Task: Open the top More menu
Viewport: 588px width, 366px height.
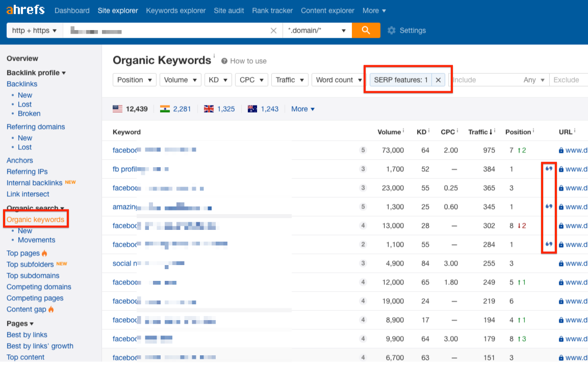Action: (374, 11)
